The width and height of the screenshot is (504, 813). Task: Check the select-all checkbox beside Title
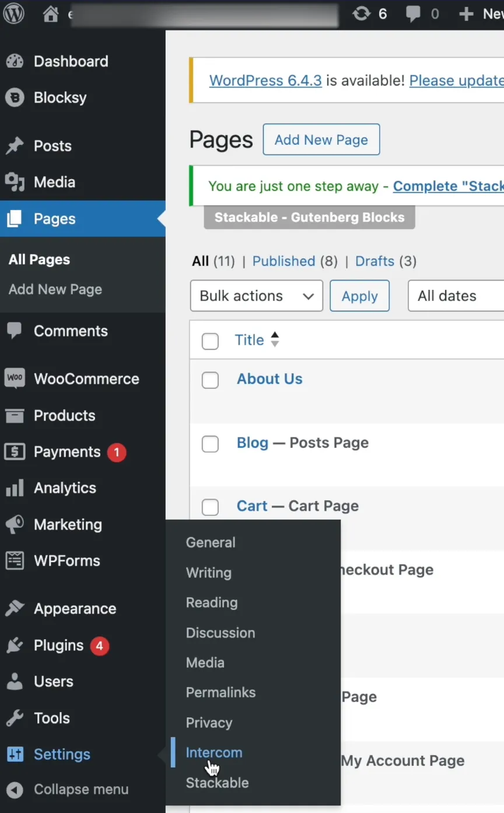[210, 341]
